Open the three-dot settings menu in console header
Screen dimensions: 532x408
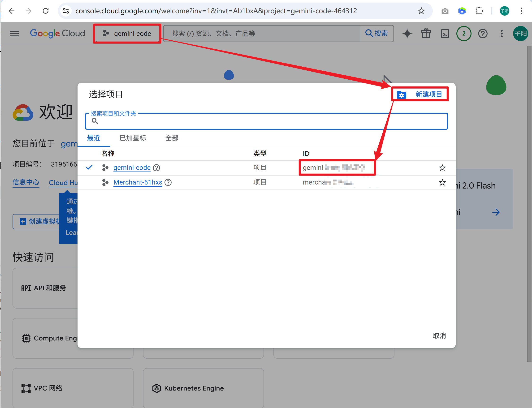click(501, 34)
